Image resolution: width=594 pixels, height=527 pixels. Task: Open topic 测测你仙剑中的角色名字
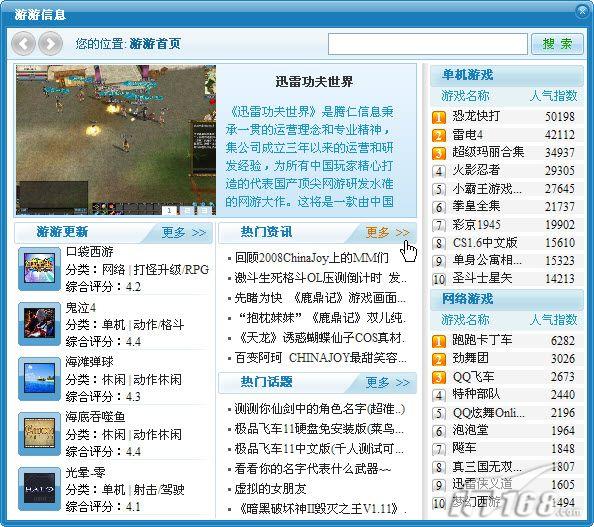click(320, 409)
